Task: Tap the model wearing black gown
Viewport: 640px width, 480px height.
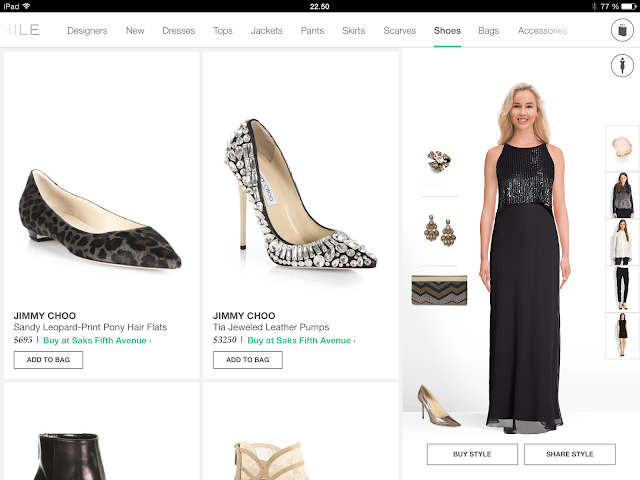Action: click(x=524, y=258)
